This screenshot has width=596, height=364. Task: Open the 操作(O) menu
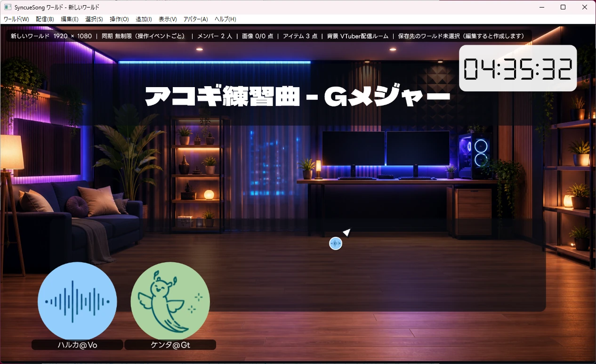tap(119, 19)
